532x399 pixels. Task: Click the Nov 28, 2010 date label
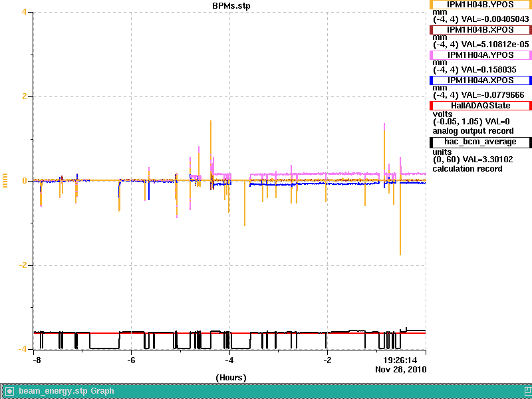[401, 369]
